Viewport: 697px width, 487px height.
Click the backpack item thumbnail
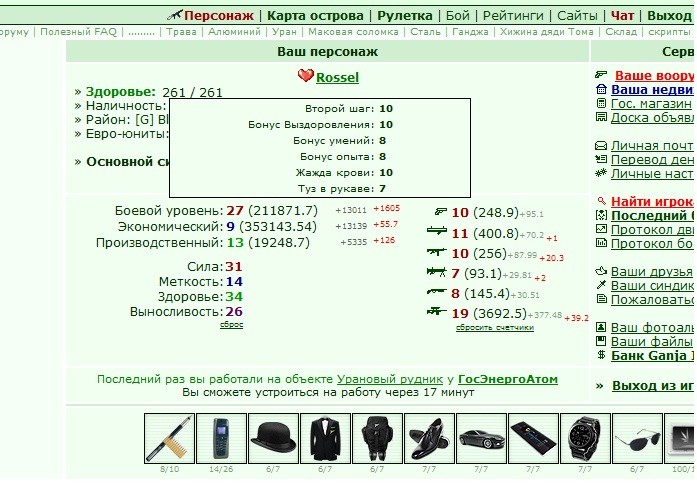377,438
